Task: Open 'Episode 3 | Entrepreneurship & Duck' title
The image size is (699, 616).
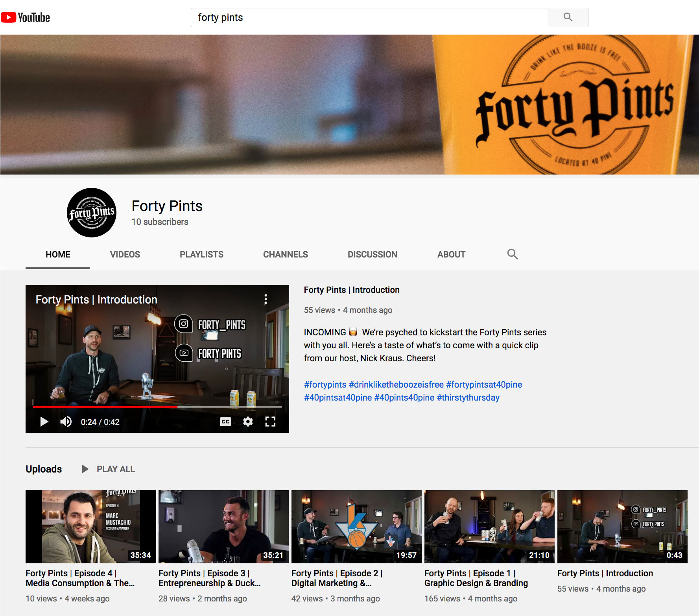Action: point(210,578)
